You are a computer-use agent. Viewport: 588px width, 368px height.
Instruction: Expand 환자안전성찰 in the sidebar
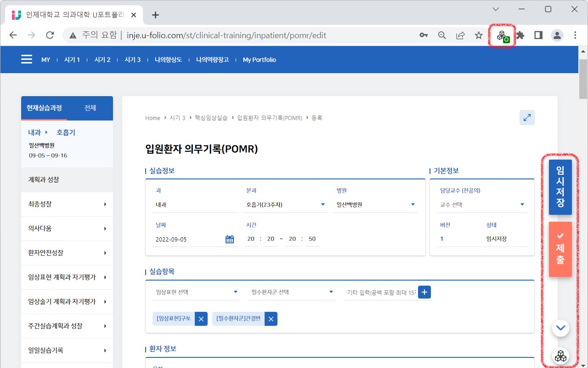67,253
